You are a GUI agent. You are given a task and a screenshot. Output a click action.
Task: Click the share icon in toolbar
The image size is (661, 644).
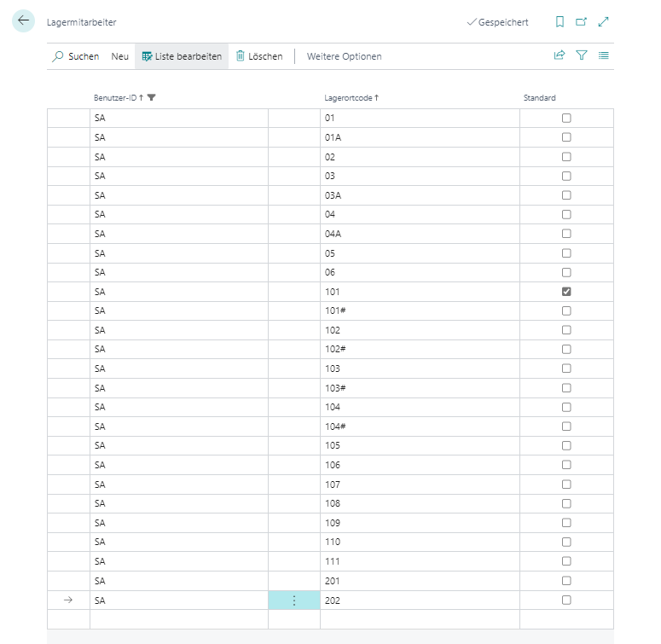(560, 56)
